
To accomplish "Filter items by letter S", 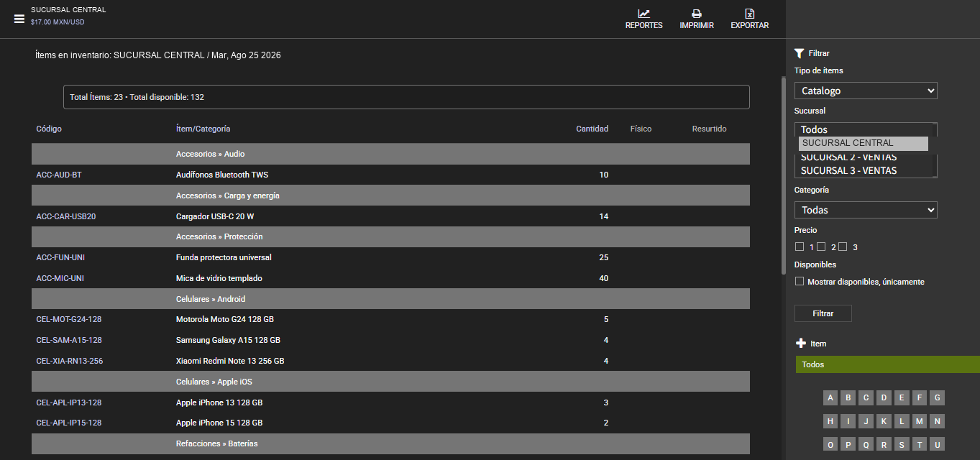I will [x=901, y=445].
